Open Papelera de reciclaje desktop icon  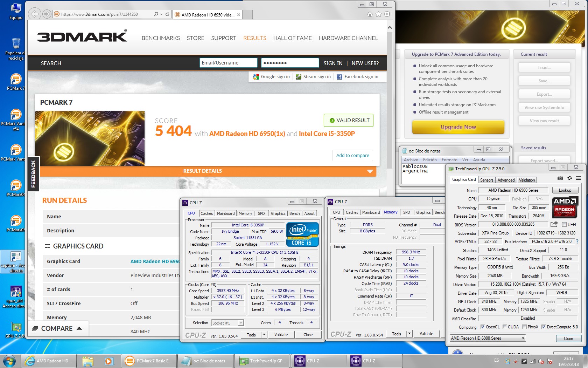[16, 49]
